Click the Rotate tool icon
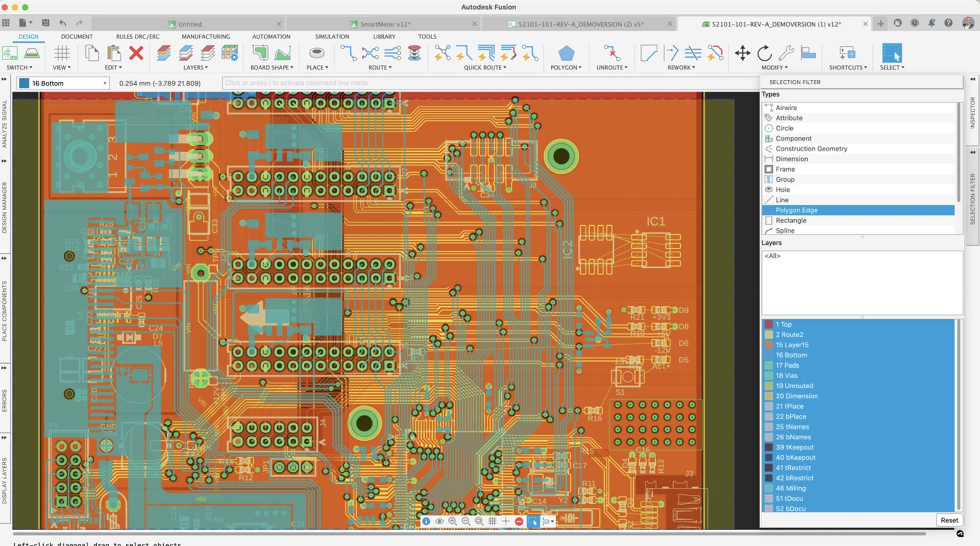The image size is (980, 546). (x=764, y=53)
